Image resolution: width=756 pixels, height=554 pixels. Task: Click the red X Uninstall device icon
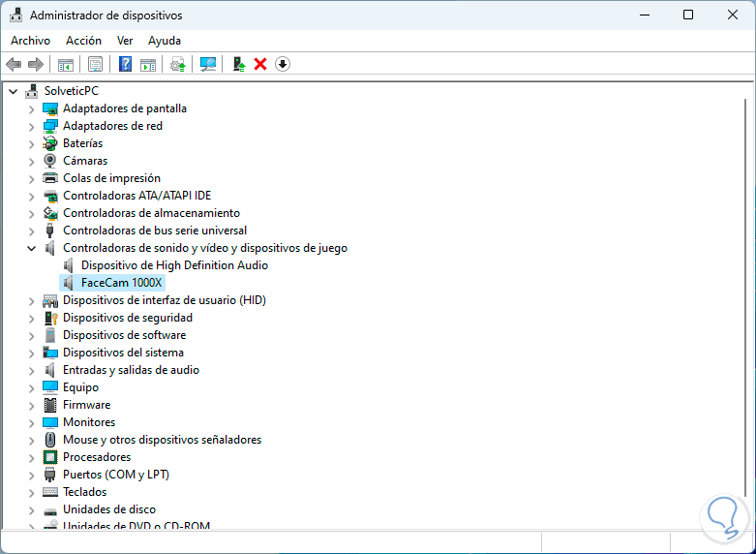tap(260, 64)
